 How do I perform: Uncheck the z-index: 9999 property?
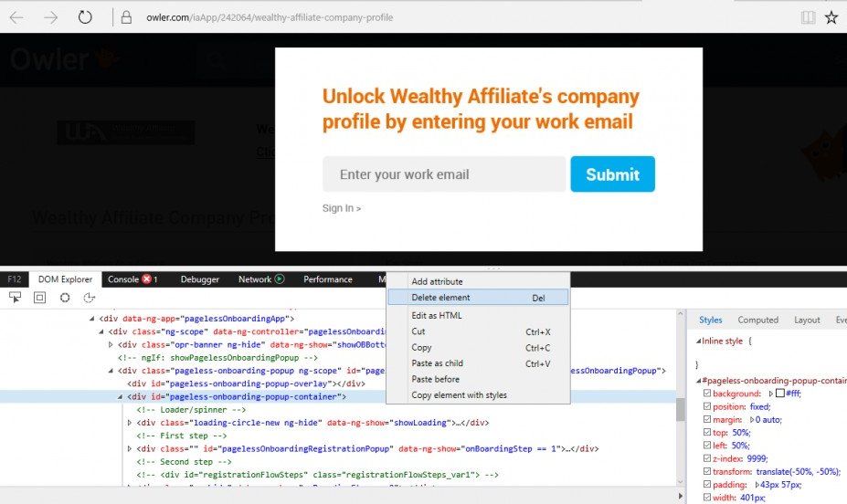[707, 458]
